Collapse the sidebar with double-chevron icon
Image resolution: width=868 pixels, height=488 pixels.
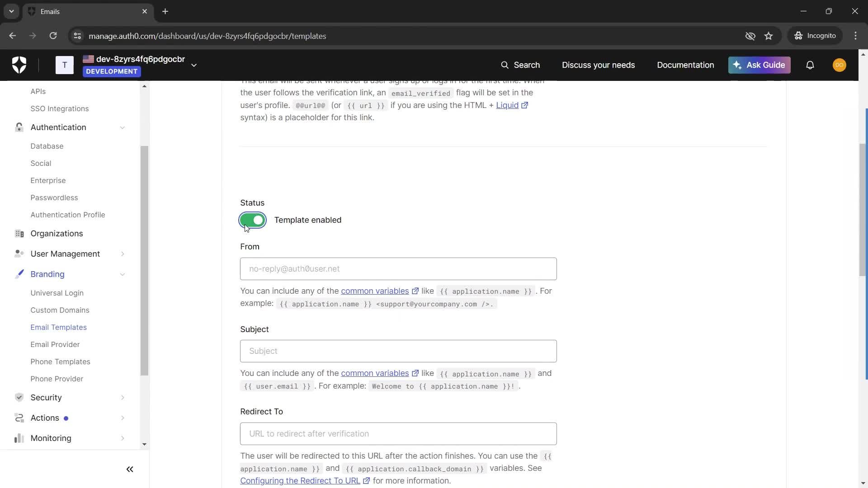pos(130,469)
